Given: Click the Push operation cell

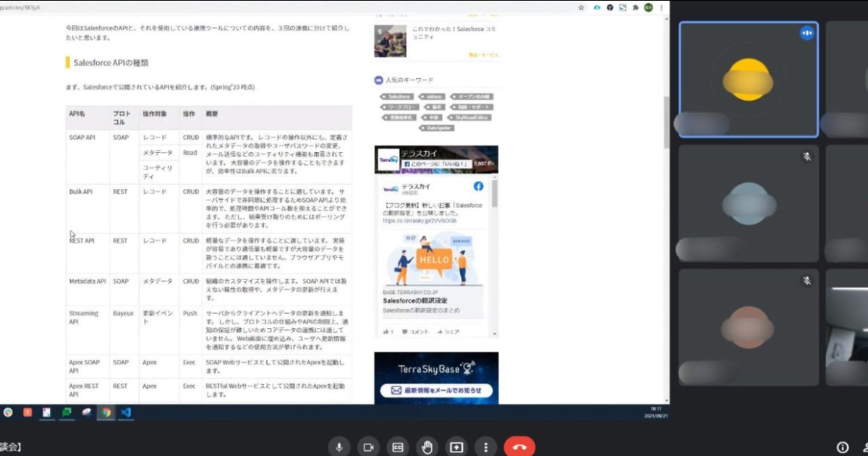Looking at the screenshot, I should [190, 330].
